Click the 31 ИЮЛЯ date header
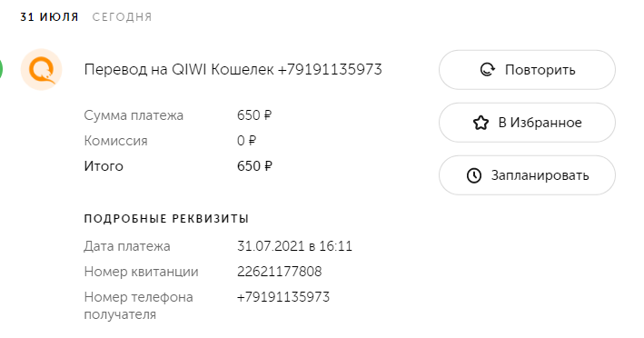The image size is (644, 338). pyautogui.click(x=49, y=17)
